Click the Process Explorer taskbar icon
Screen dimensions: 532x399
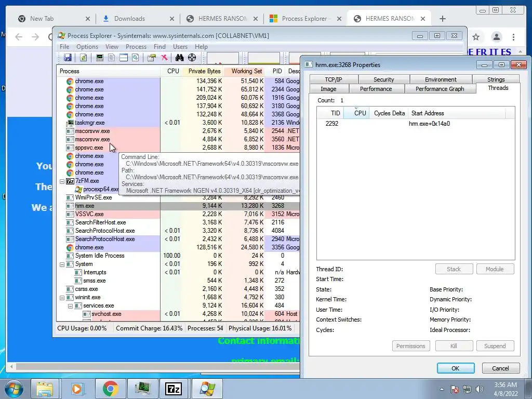point(207,389)
